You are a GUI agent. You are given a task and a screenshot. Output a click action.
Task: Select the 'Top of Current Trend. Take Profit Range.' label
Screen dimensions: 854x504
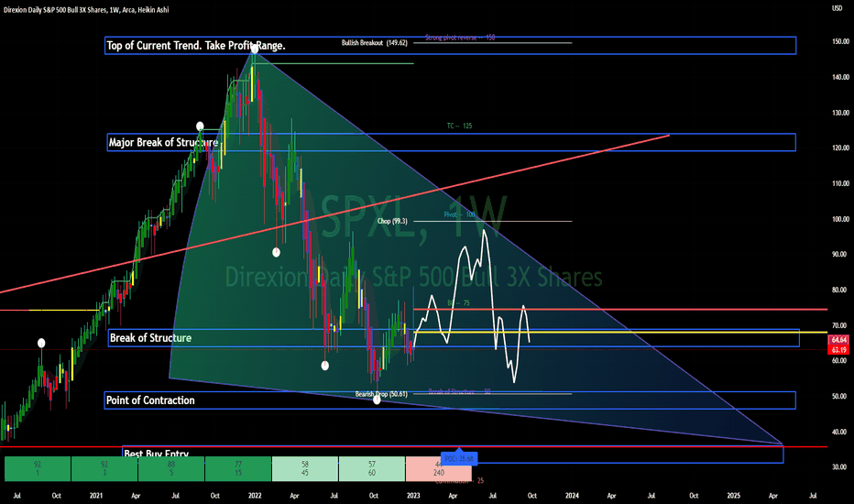(196, 46)
